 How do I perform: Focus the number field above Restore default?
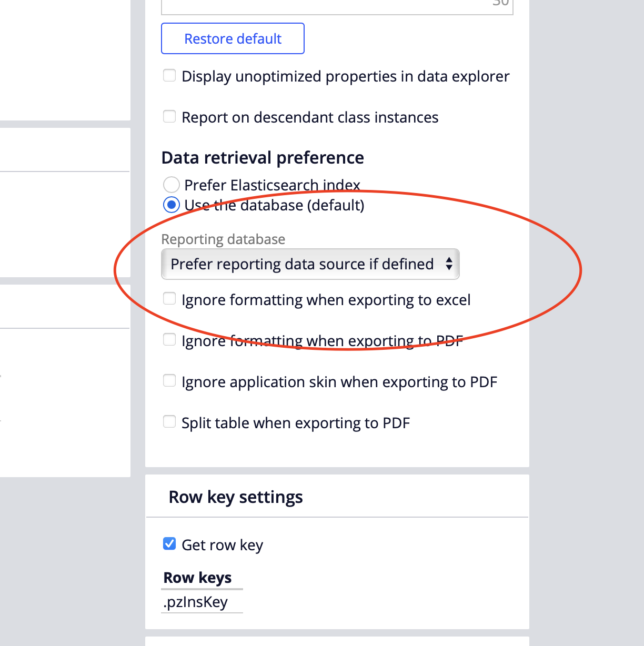coord(337,6)
